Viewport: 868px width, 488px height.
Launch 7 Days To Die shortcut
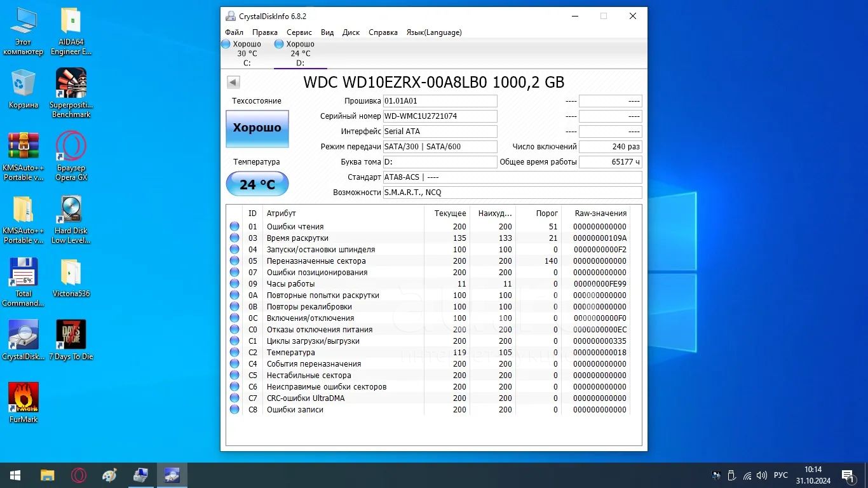pos(71,340)
